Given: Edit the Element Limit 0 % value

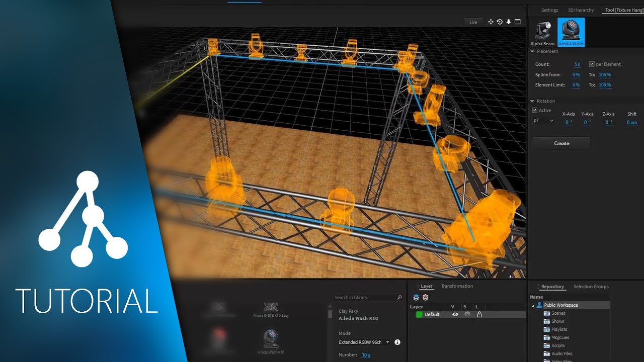Looking at the screenshot, I should (x=576, y=85).
